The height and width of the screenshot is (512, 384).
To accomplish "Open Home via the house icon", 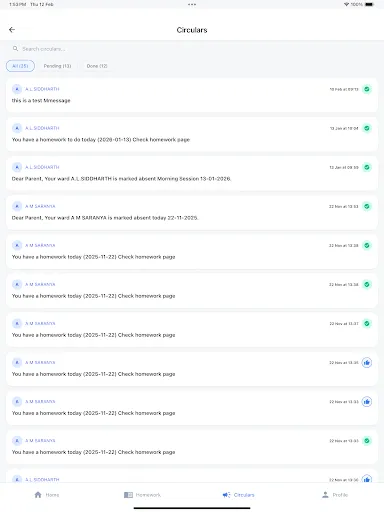I will (x=38, y=495).
